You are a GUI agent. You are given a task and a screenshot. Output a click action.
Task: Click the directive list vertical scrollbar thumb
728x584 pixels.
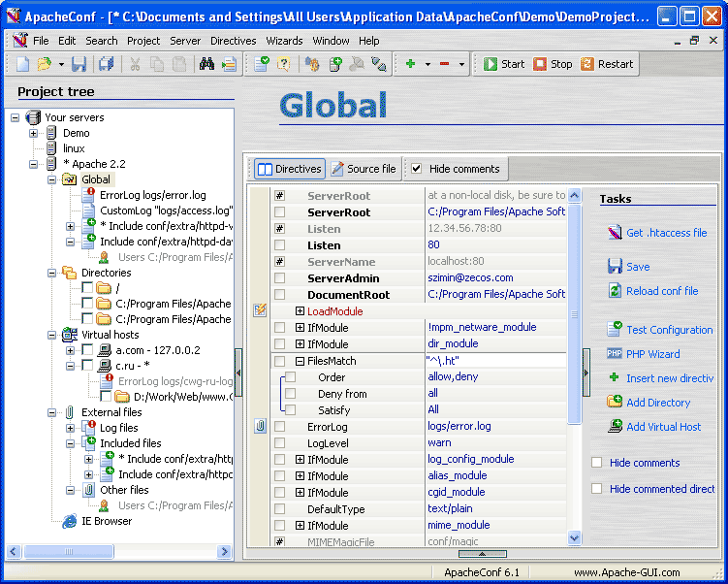pos(574,310)
